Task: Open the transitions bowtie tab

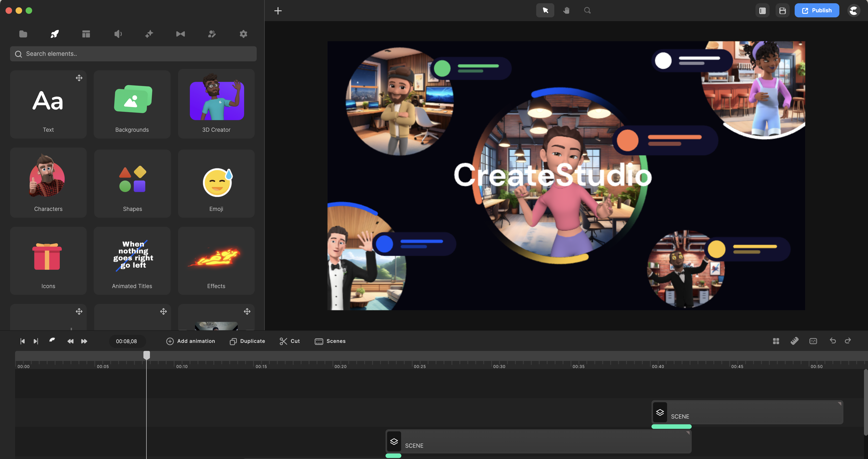Action: click(x=181, y=34)
